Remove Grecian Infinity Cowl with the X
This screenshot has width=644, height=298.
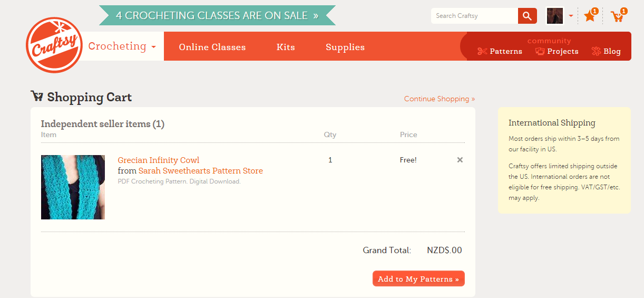coord(460,160)
